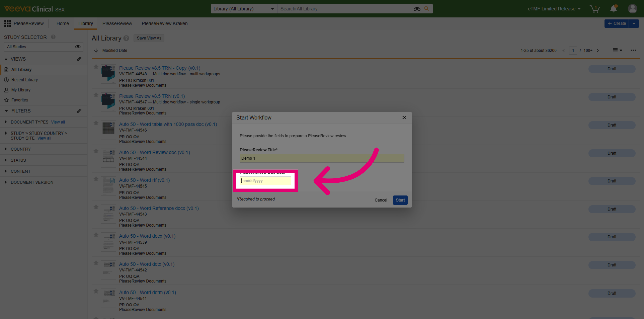Open the cart icon in header

pyautogui.click(x=595, y=9)
